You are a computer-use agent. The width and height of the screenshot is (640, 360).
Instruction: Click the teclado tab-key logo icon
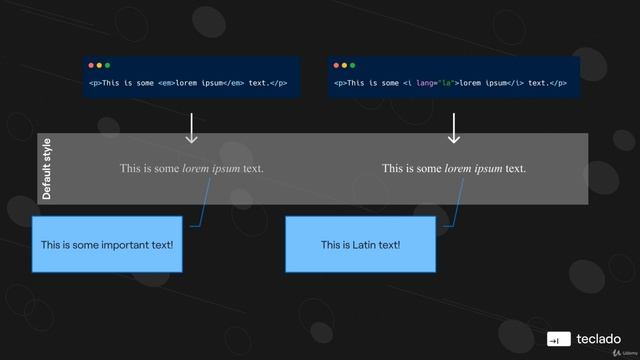(x=559, y=339)
